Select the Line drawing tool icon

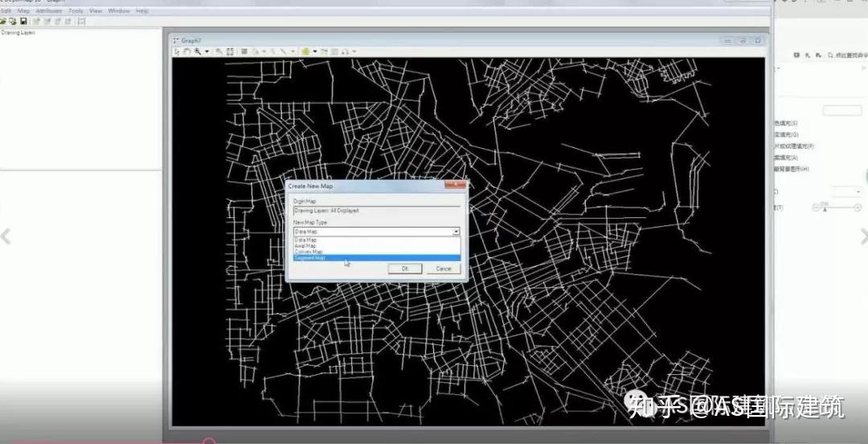(284, 51)
